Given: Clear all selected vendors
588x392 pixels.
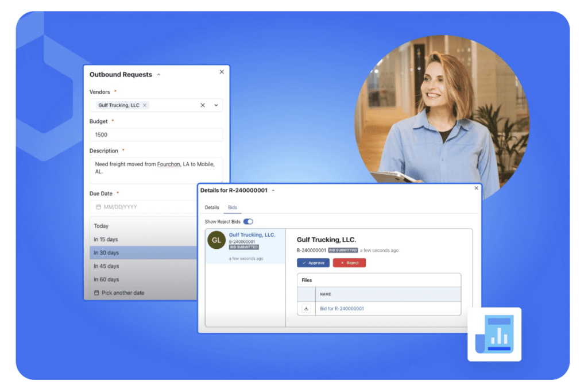Looking at the screenshot, I should (x=203, y=106).
